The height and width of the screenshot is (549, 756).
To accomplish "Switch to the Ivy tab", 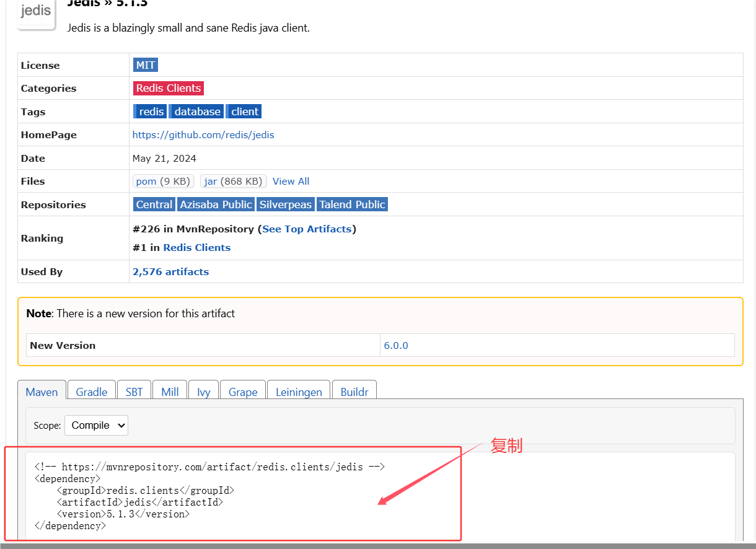I will pyautogui.click(x=204, y=392).
